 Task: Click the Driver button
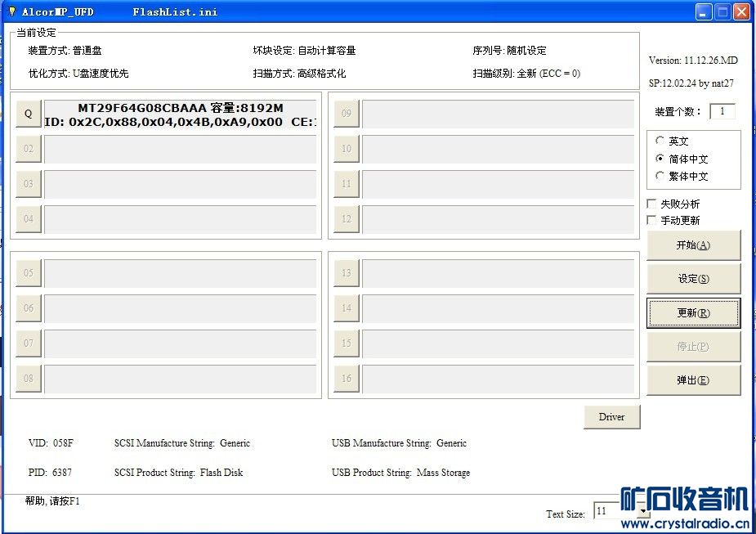click(x=612, y=417)
